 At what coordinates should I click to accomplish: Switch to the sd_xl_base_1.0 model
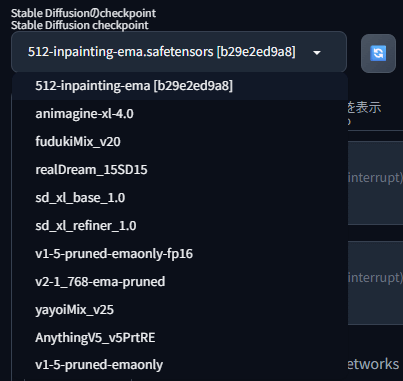coord(180,198)
